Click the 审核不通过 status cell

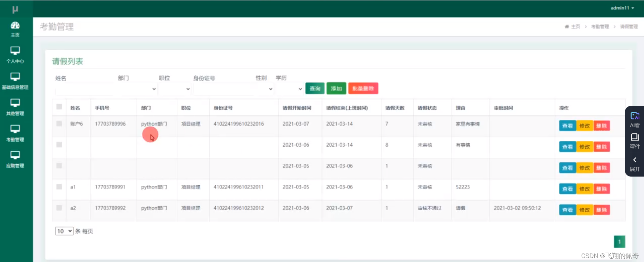(429, 208)
